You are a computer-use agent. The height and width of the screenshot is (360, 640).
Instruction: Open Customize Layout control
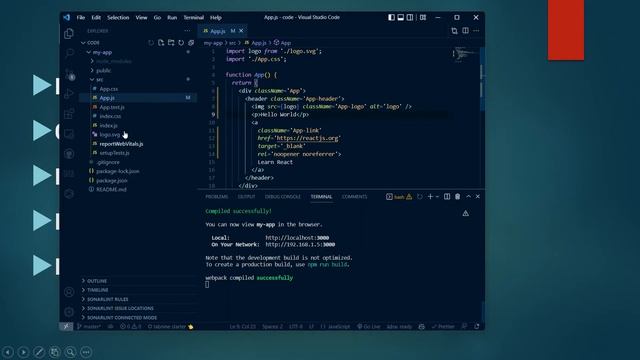coord(423,18)
